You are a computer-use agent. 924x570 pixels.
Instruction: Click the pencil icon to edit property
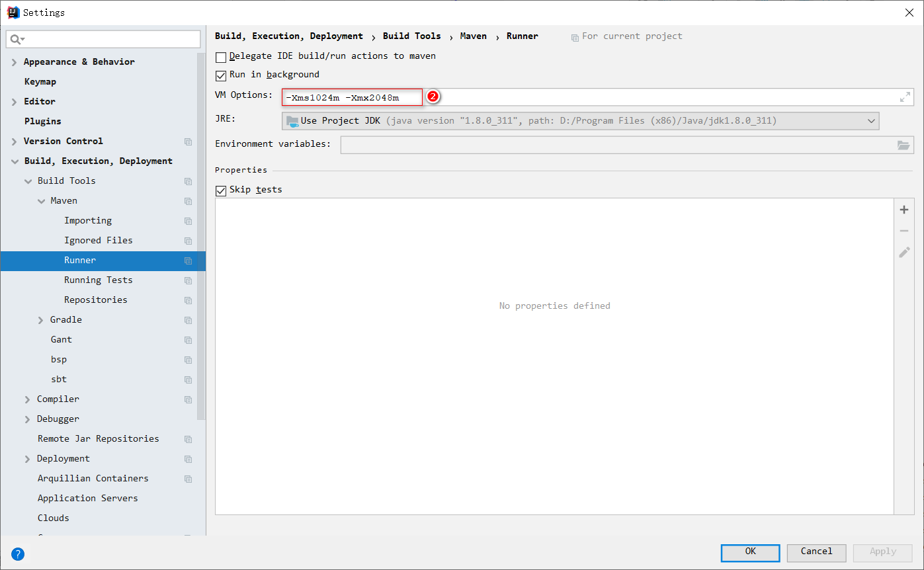coord(904,252)
